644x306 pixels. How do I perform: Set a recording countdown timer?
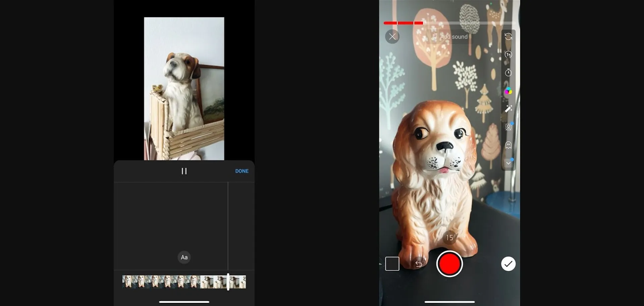(508, 72)
